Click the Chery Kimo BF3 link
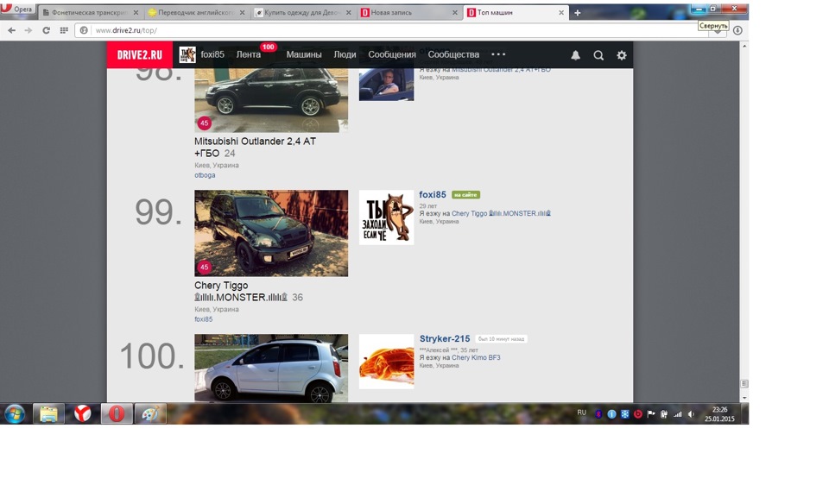This screenshot has height=504, width=829. click(x=476, y=357)
